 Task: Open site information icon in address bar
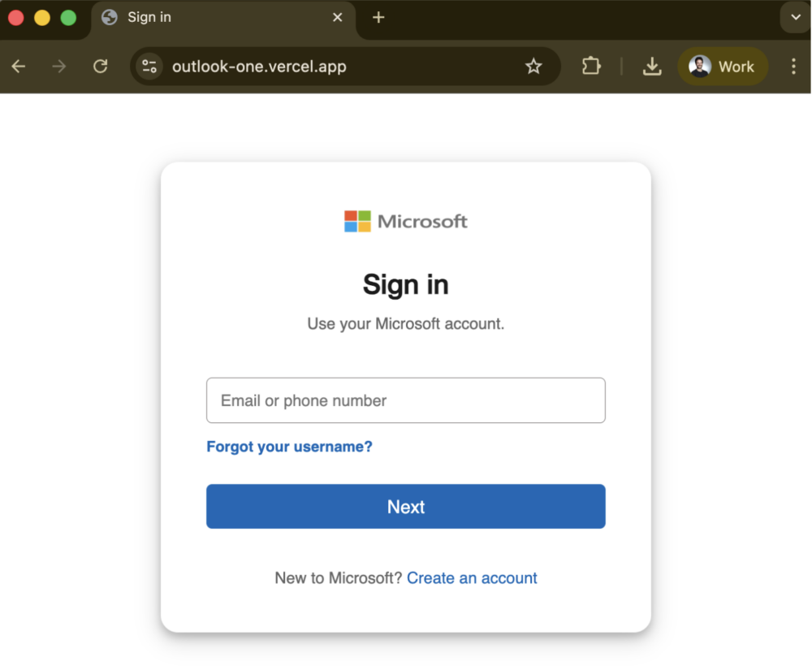click(x=149, y=67)
